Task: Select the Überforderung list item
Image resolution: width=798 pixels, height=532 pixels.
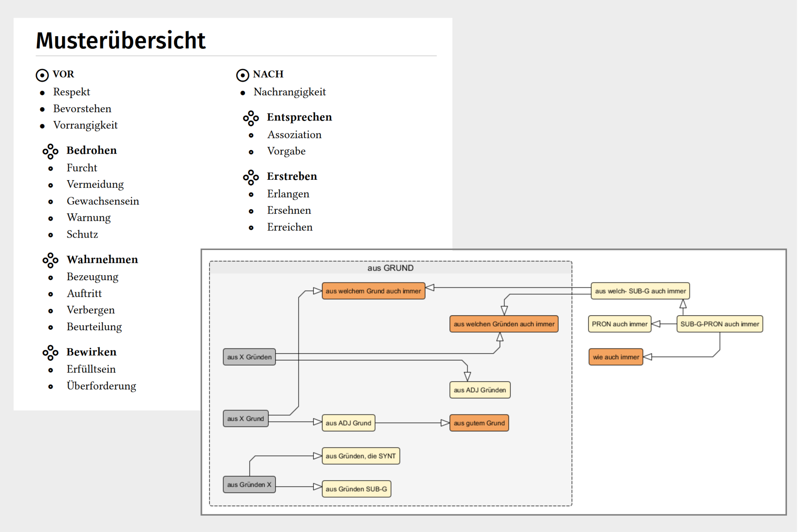Action: 101,386
